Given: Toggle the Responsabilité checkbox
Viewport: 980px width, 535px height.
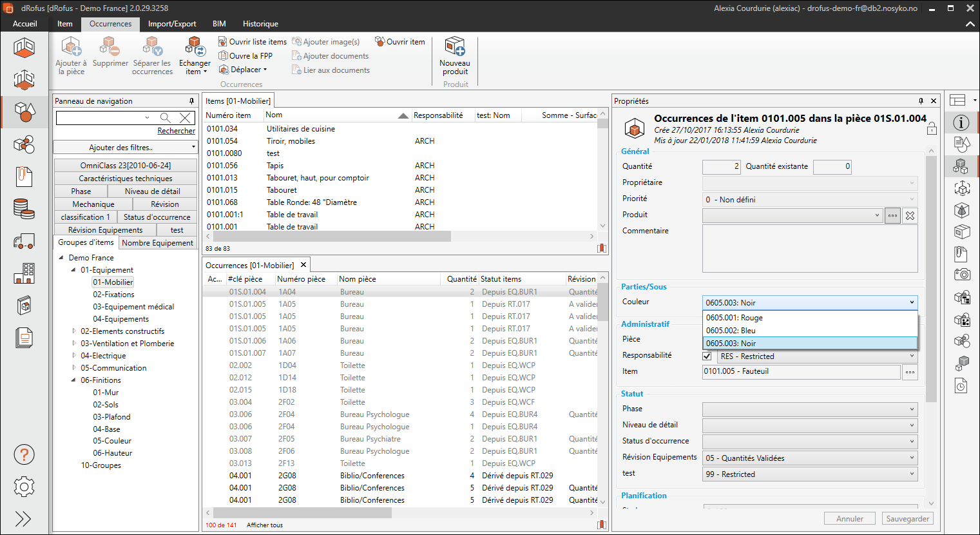Looking at the screenshot, I should point(707,356).
